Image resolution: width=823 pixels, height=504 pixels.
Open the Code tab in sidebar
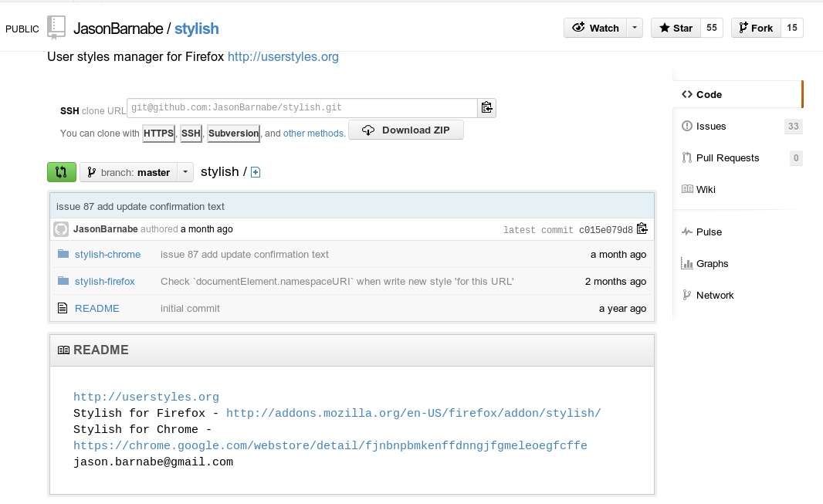(x=737, y=94)
